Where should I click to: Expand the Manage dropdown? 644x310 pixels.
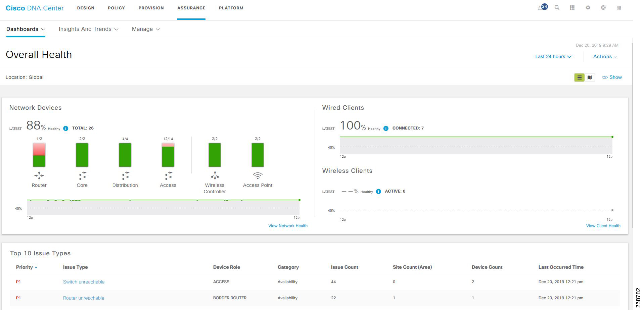coord(146,29)
